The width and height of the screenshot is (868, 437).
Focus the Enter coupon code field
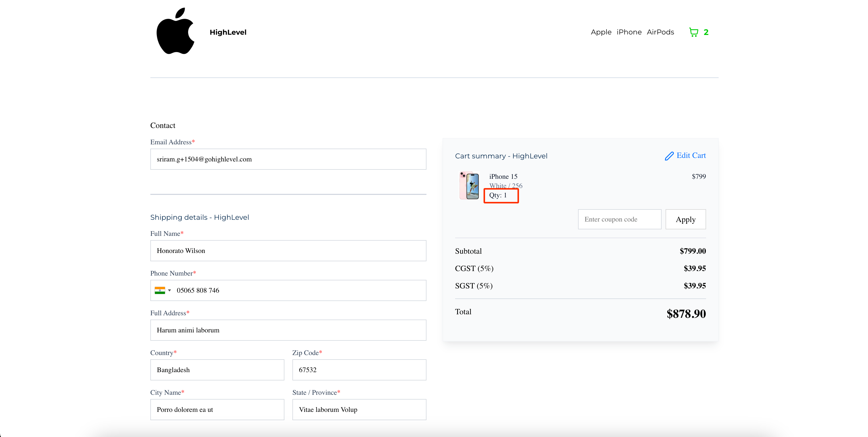(x=619, y=219)
